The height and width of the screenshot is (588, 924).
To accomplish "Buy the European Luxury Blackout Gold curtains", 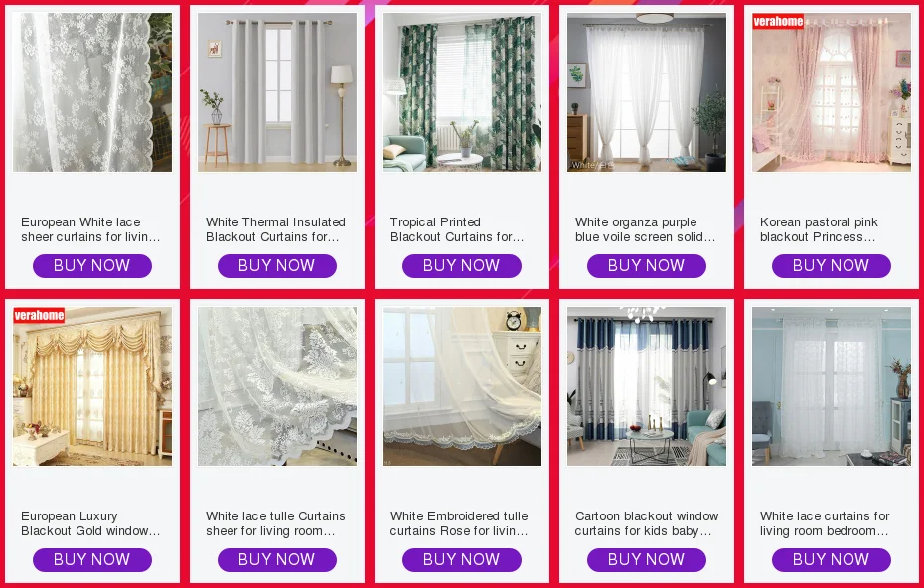I will 92,560.
